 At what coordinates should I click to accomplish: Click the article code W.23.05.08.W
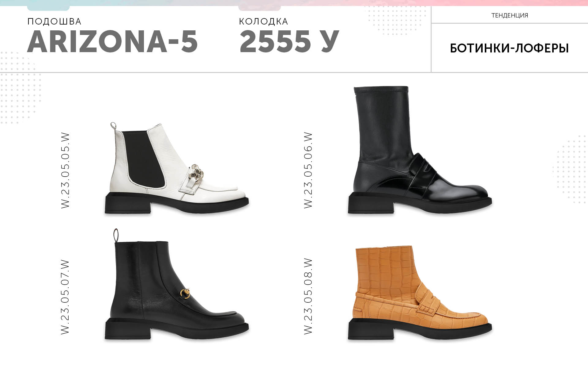[x=308, y=297]
